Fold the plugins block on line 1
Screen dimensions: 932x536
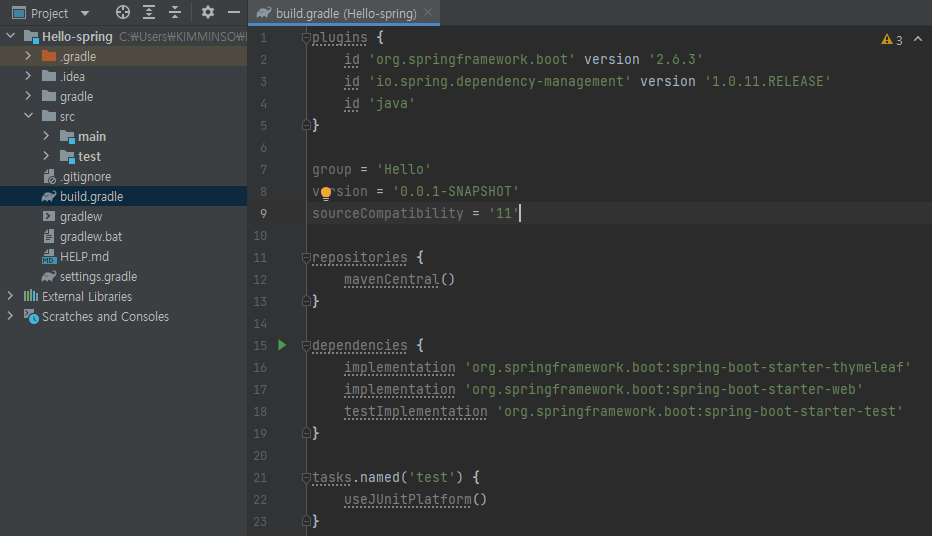pos(306,38)
